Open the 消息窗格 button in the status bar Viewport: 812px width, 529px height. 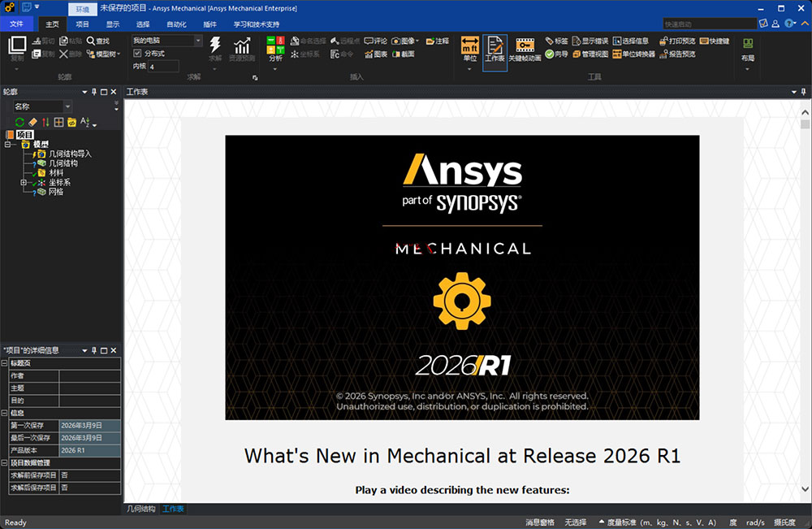(542, 522)
